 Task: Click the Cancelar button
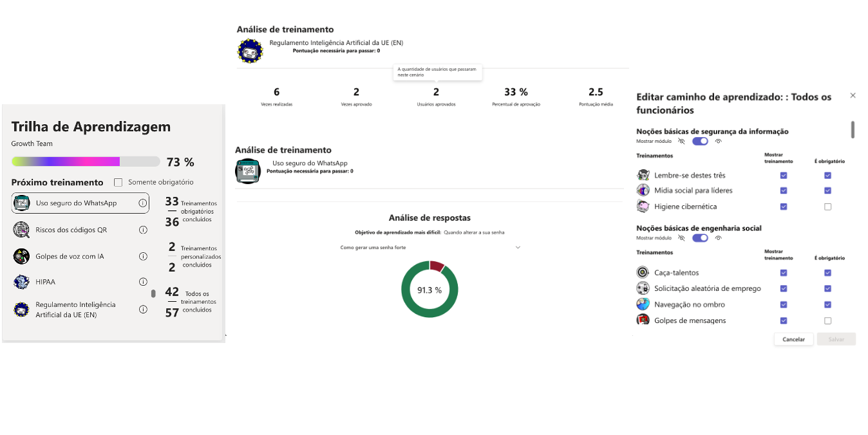point(793,339)
